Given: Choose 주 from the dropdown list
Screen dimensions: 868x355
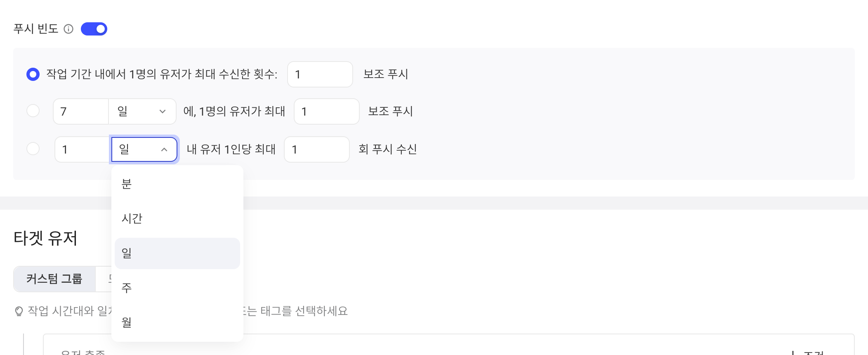Looking at the screenshot, I should click(x=177, y=288).
